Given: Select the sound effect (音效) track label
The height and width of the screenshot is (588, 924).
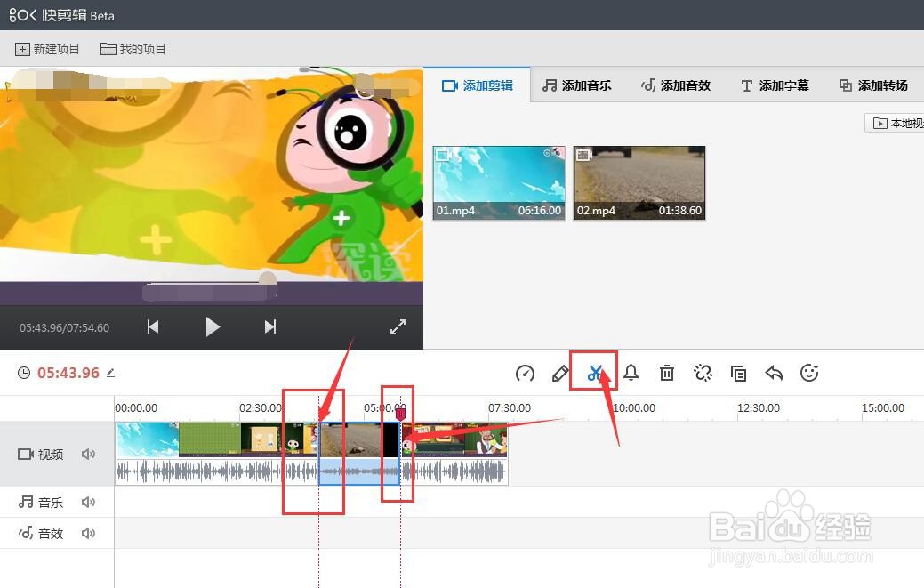Looking at the screenshot, I should 40,533.
